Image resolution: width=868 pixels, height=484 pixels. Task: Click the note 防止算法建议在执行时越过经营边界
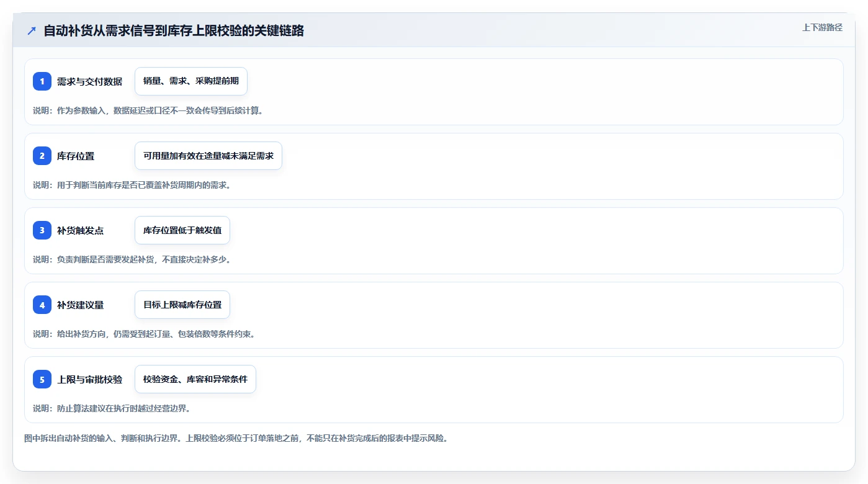(112, 408)
